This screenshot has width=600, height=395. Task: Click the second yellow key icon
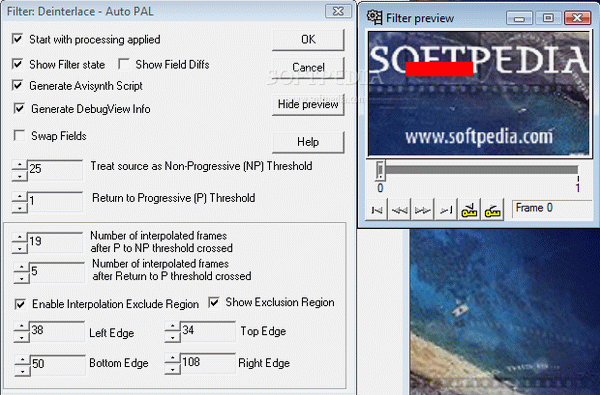[x=492, y=210]
